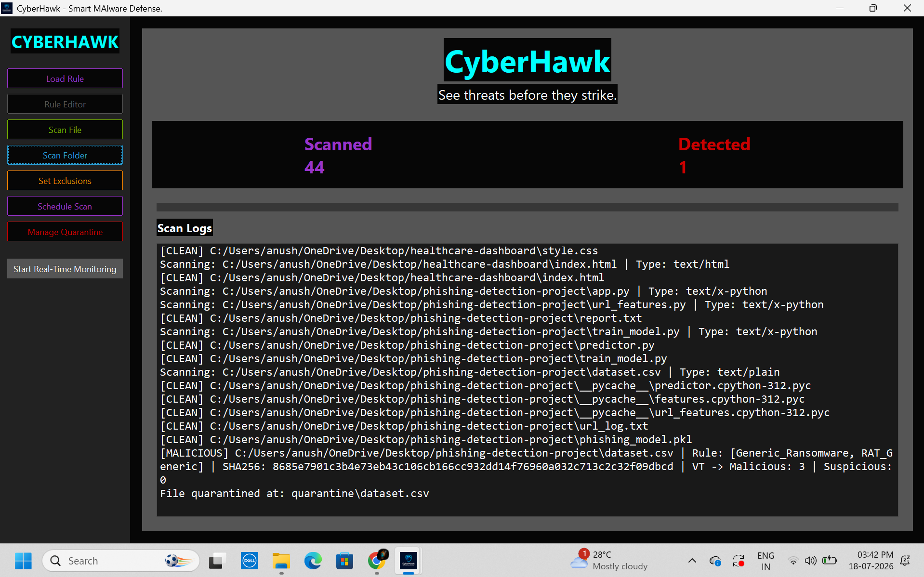Screen dimensions: 924x577
Task: Open Dell app in taskbar
Action: tap(249, 561)
